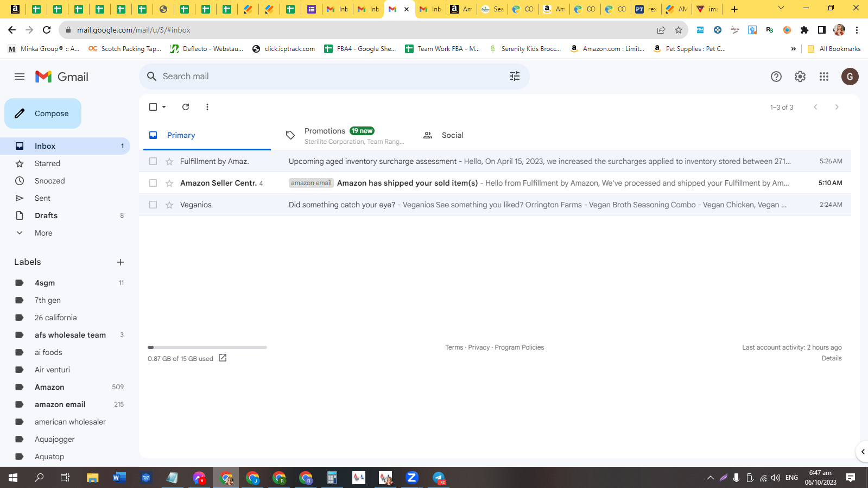The width and height of the screenshot is (868, 488).
Task: Check the select-all messages checkbox
Action: (153, 107)
